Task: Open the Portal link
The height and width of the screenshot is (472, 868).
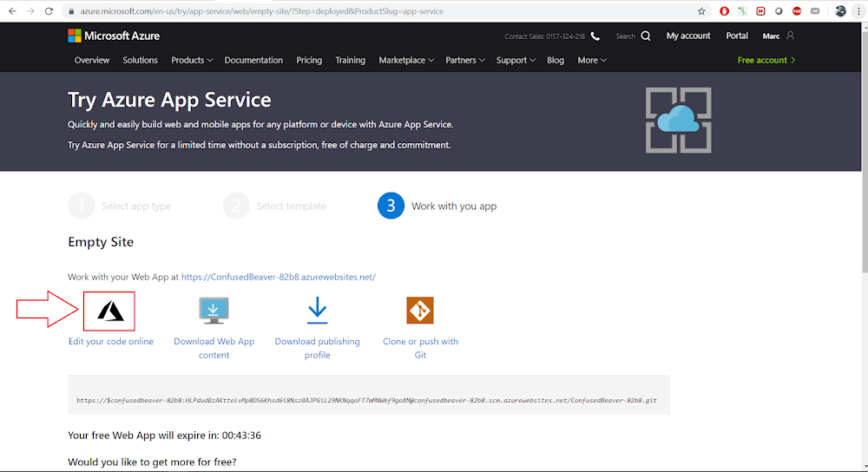Action: coord(737,36)
